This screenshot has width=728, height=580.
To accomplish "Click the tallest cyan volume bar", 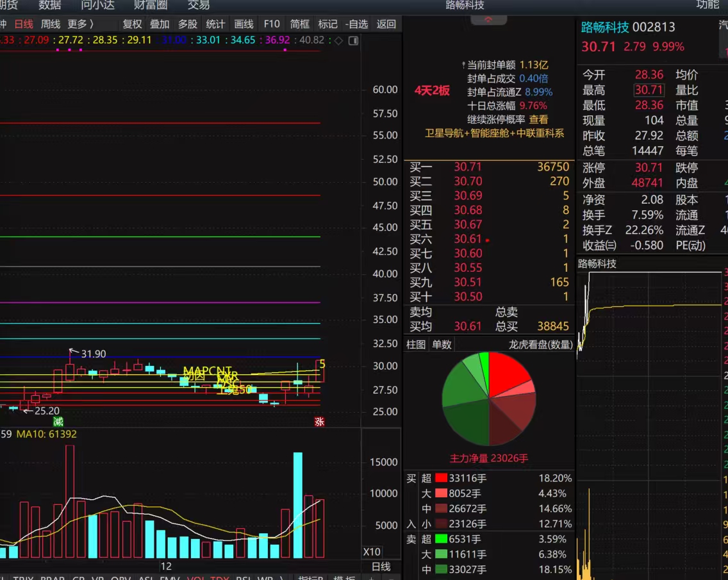I will [297, 505].
